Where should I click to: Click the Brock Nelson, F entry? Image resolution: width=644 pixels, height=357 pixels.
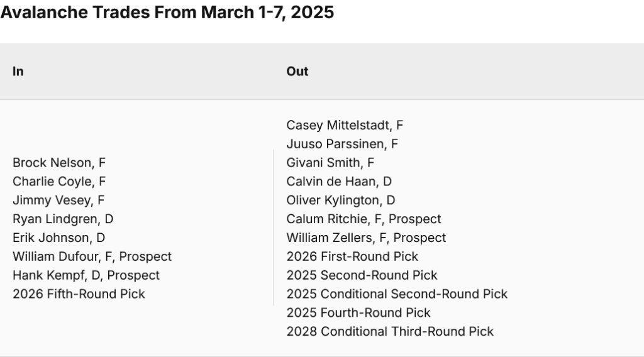59,163
